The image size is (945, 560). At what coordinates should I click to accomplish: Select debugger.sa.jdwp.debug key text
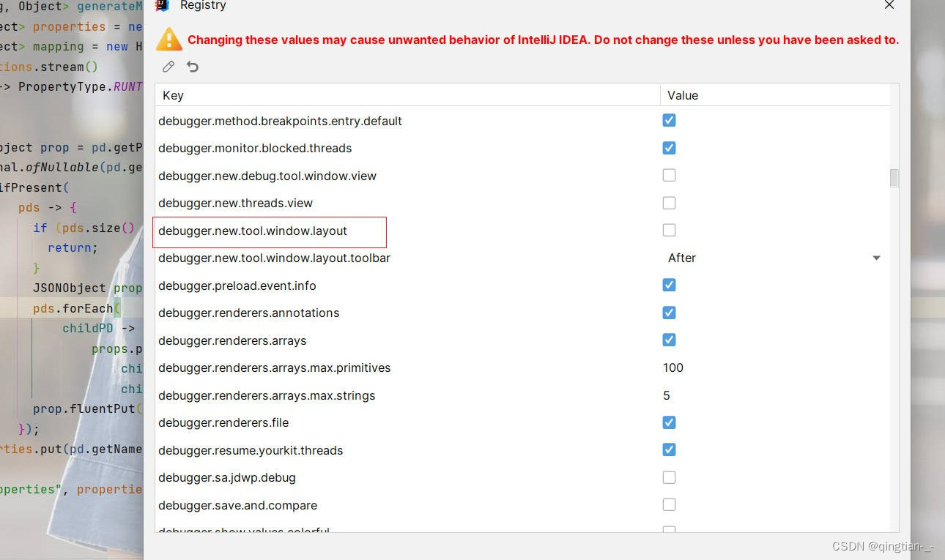[x=227, y=477]
